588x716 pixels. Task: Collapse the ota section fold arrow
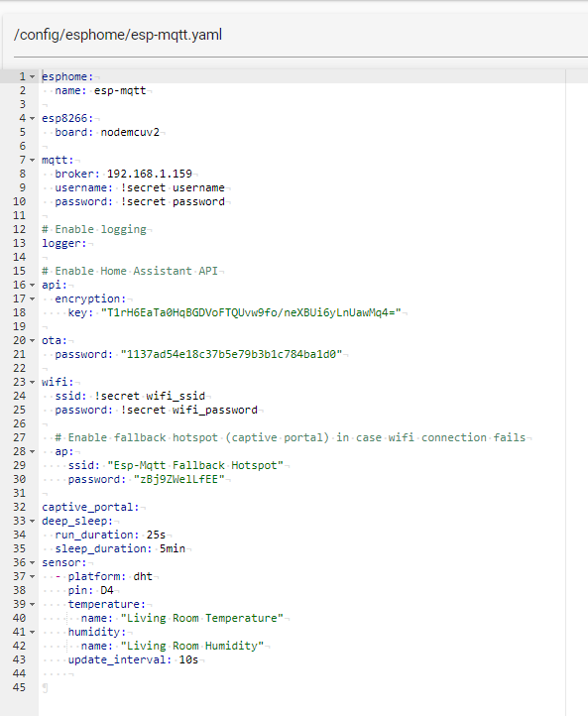pyautogui.click(x=33, y=341)
